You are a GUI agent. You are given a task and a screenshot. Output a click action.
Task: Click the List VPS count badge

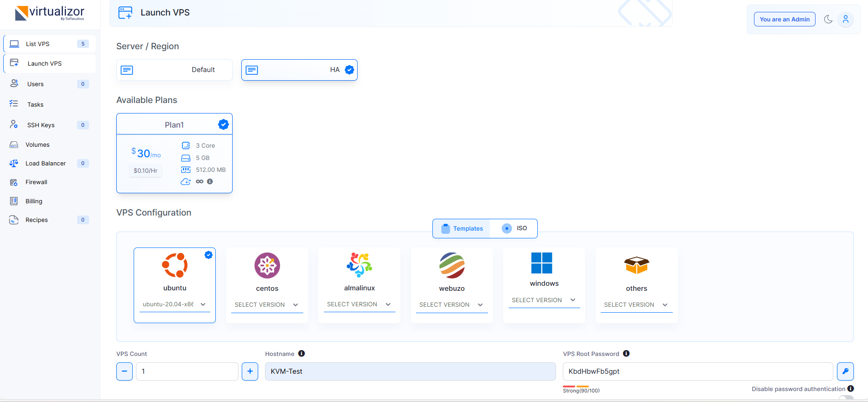click(x=83, y=44)
